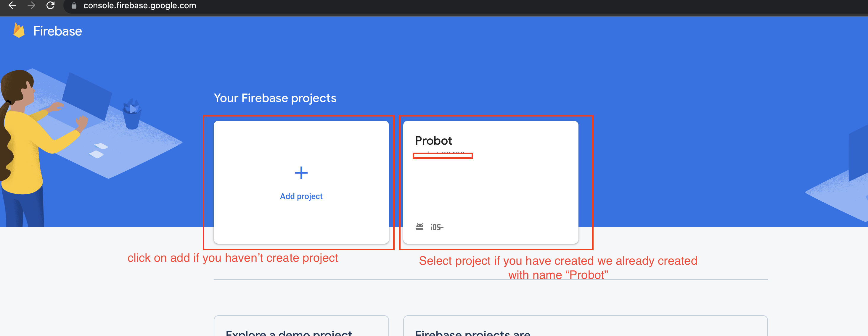Image resolution: width=868 pixels, height=336 pixels.
Task: Click the blank middle of the Probot card
Action: click(x=491, y=188)
